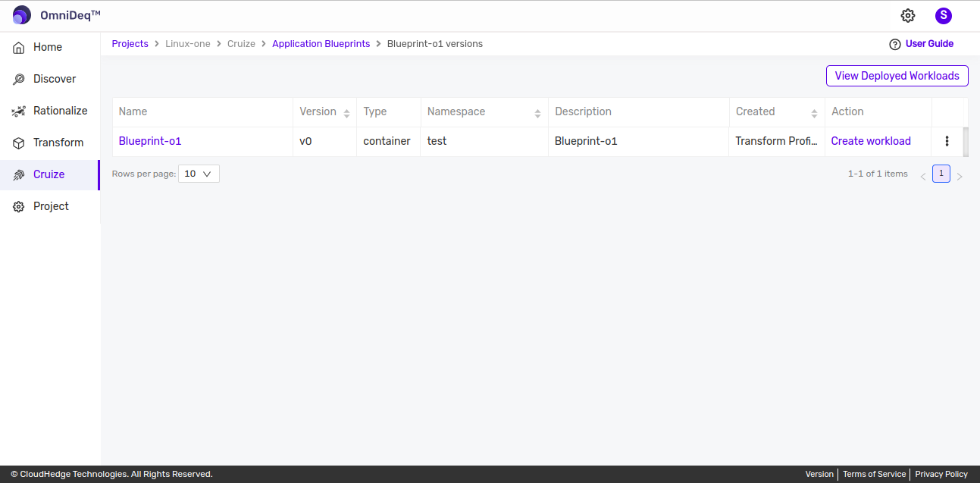Sort by Version column arrows
Screen dimensions: 980x483
click(x=346, y=113)
